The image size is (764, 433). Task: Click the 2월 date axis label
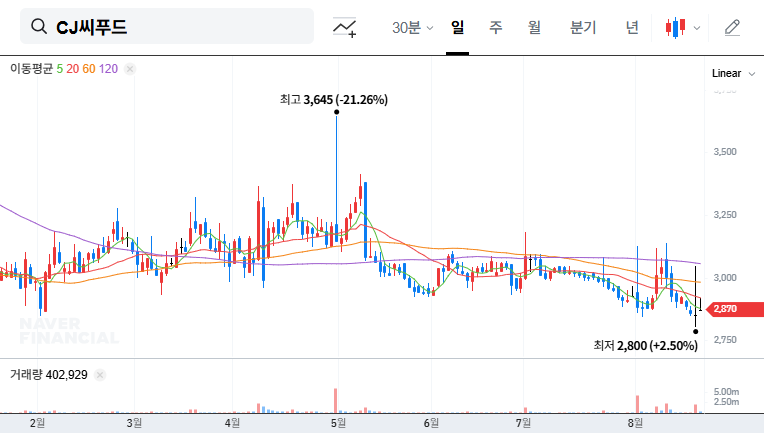click(37, 423)
